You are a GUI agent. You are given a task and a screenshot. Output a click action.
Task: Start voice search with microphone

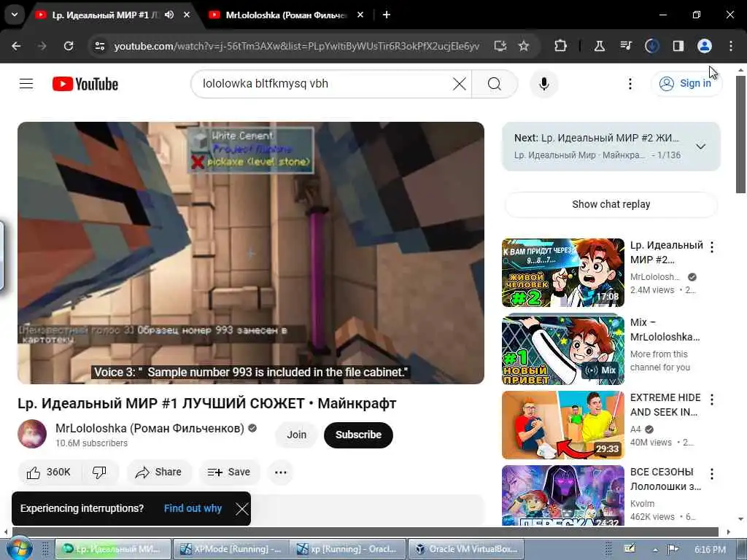pos(543,84)
